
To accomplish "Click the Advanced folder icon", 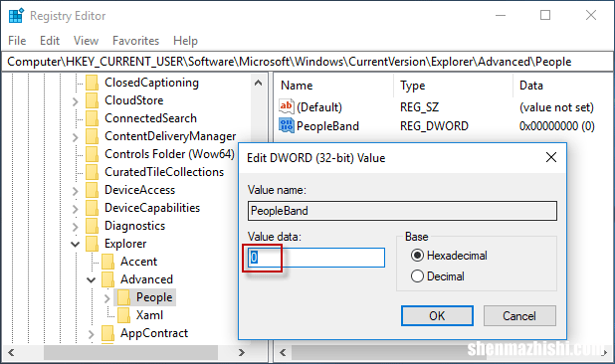I will (x=107, y=279).
